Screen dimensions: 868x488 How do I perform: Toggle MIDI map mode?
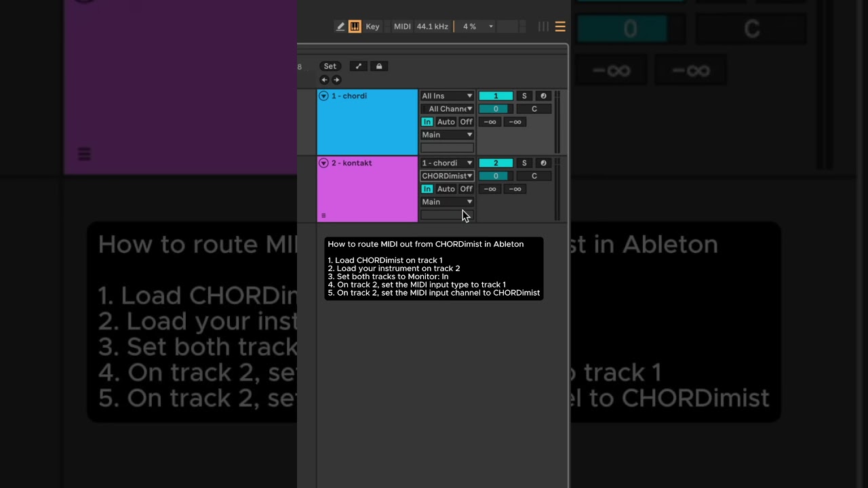coord(402,26)
